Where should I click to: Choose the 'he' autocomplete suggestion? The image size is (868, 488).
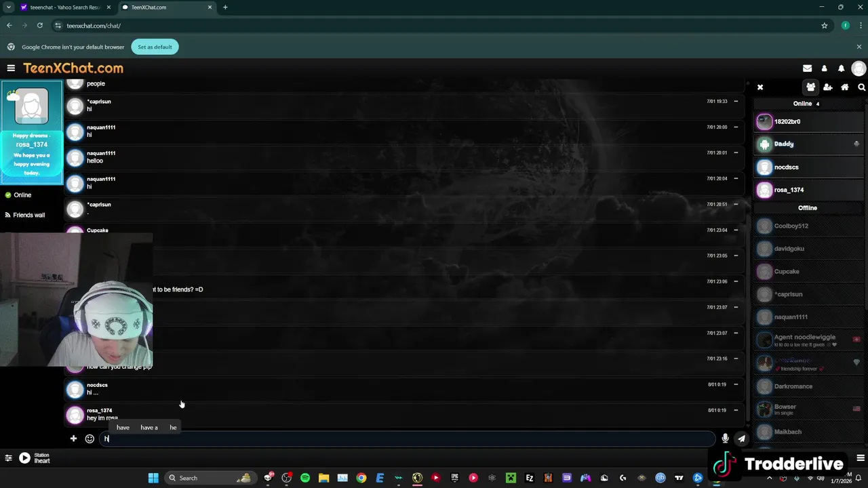pyautogui.click(x=173, y=428)
